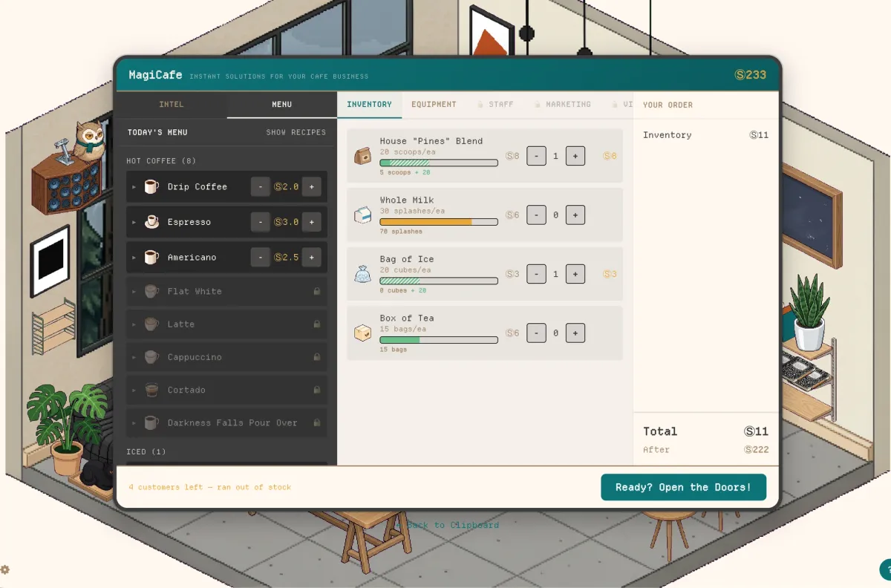Decrease the Espresso price with minus button

[260, 221]
